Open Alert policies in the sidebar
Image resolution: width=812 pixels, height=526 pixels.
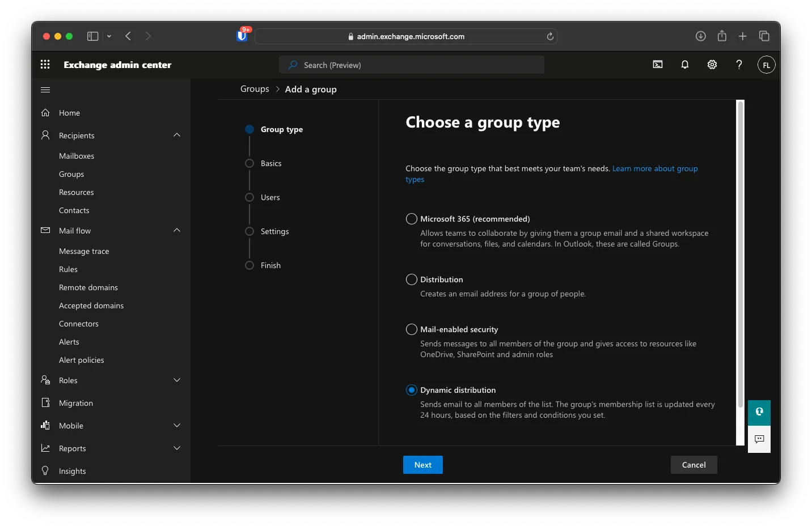(x=82, y=360)
